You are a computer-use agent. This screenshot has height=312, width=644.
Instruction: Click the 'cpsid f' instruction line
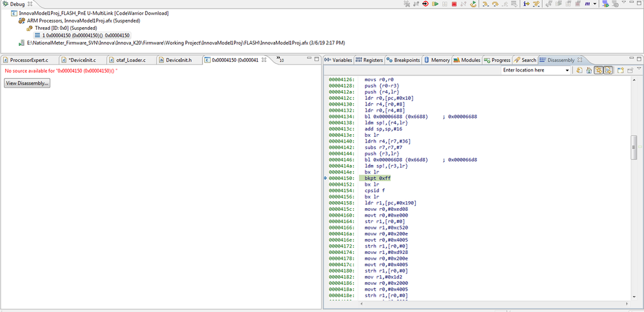[x=376, y=190]
